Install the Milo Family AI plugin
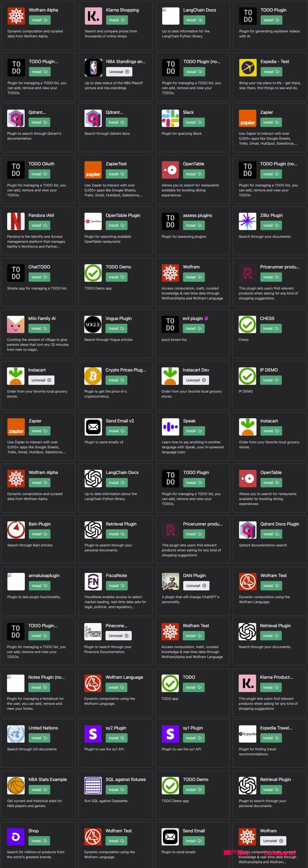Viewport: 308px width, 868px height. coord(39,329)
